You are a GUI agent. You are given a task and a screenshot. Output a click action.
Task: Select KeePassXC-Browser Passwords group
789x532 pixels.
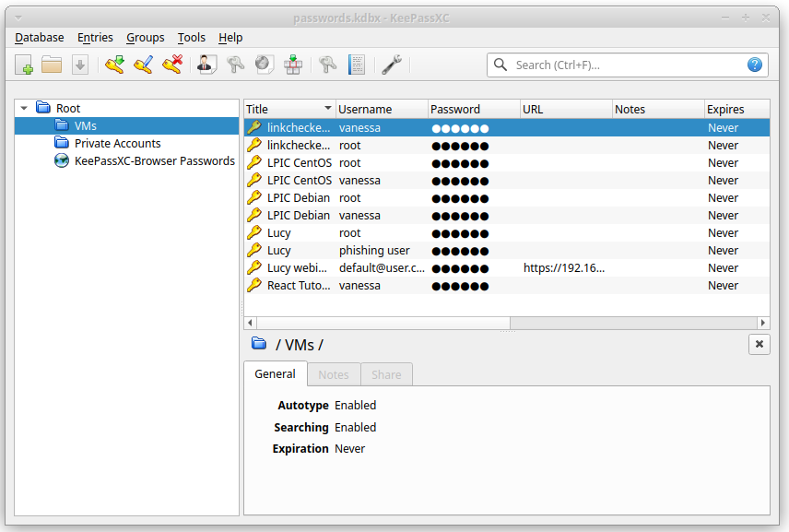pos(127,161)
